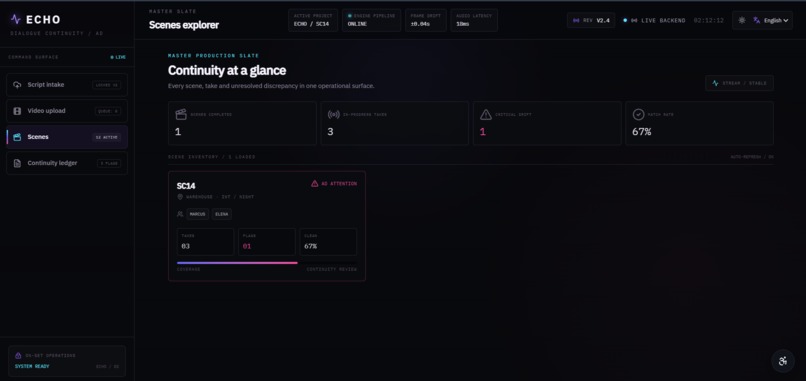Click the clapperboard icon in Scenes Completed card
The height and width of the screenshot is (381, 806).
pyautogui.click(x=180, y=114)
